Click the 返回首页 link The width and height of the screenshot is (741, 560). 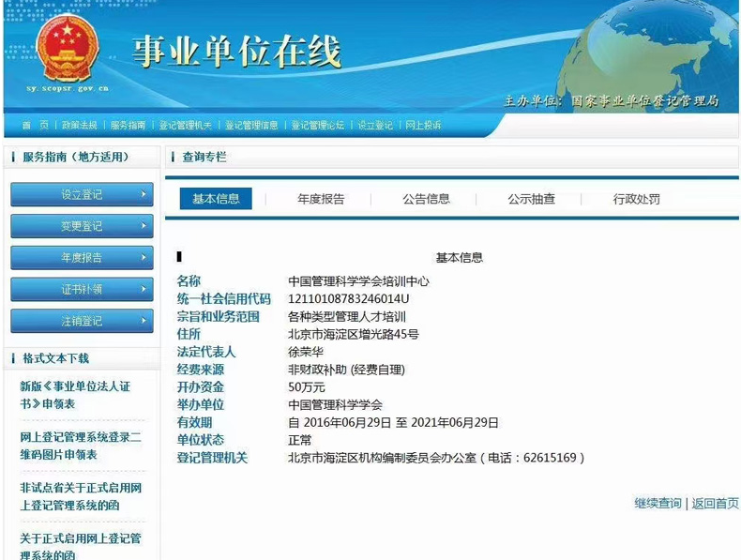tap(715, 504)
